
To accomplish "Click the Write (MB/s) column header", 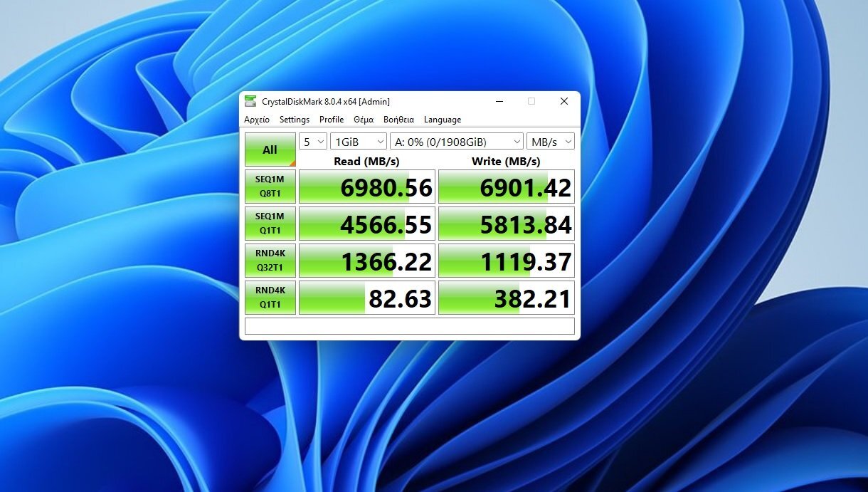I will [507, 161].
